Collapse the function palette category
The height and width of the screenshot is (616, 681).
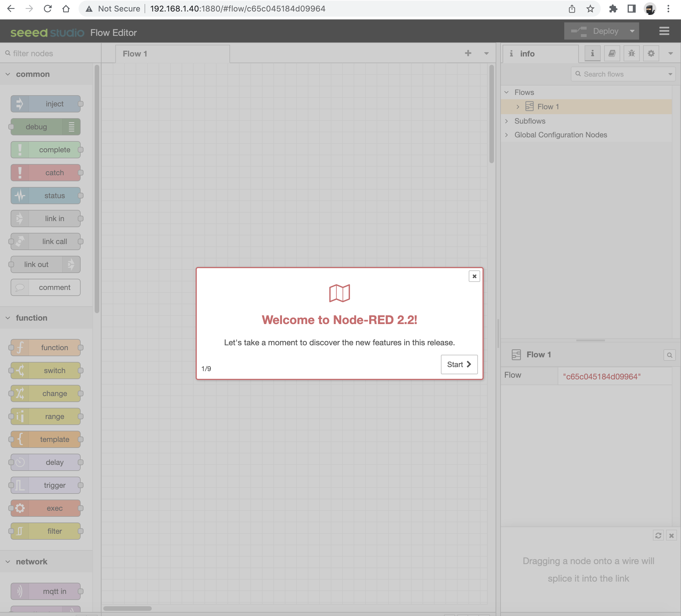click(8, 318)
